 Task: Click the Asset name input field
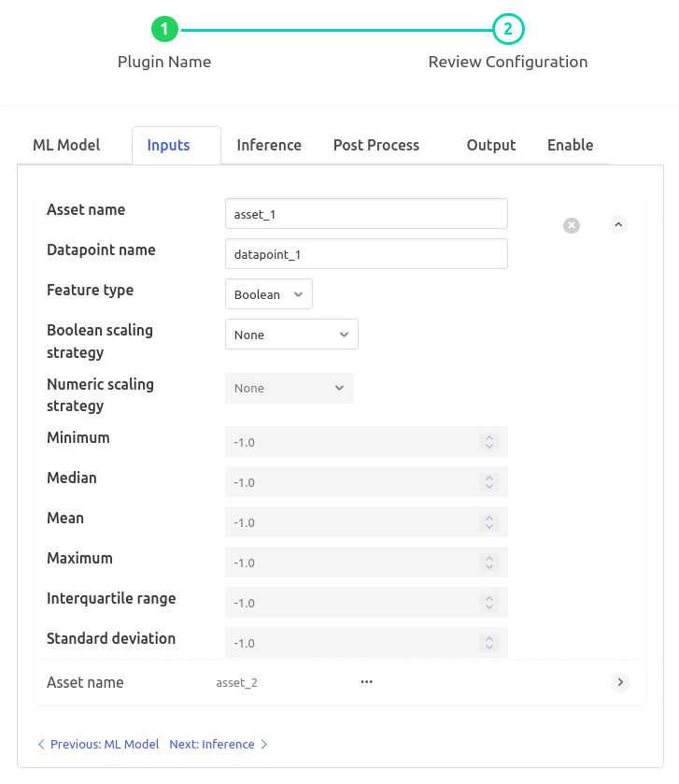pyautogui.click(x=366, y=214)
